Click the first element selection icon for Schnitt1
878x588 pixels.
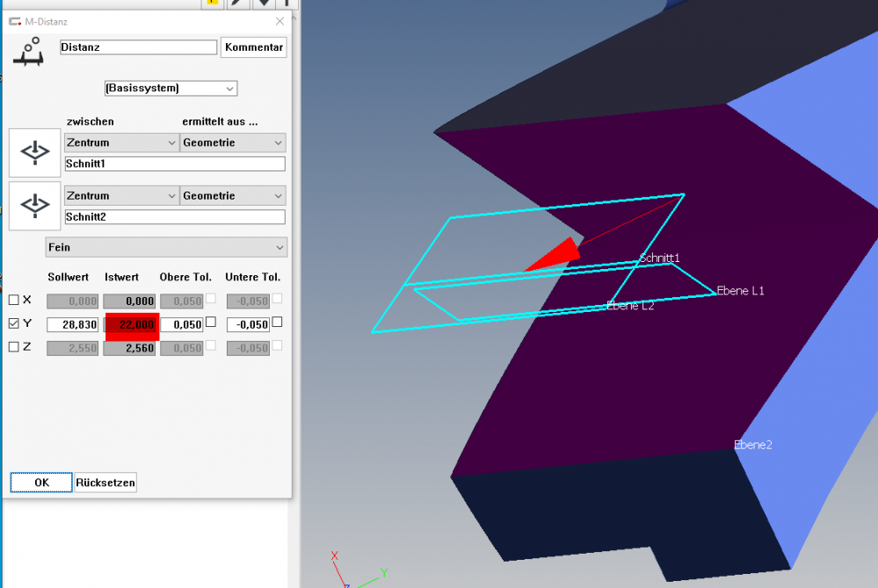35,153
